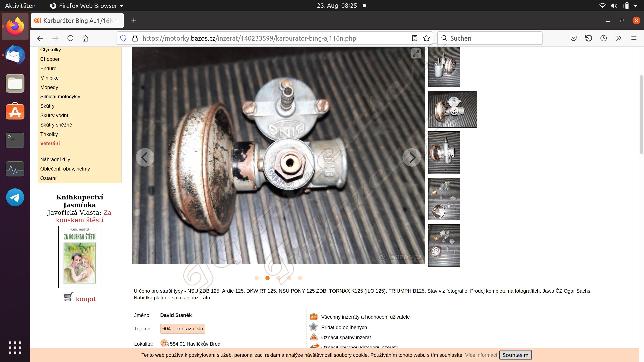Viewport: 644px width, 362px height.
Task: Open the Pocket save icon
Action: [574, 38]
